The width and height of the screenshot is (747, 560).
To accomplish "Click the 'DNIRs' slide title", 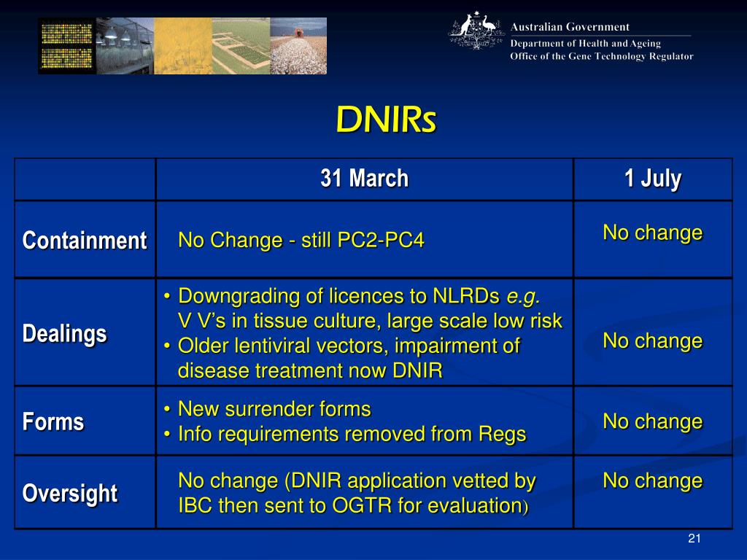I will click(x=386, y=119).
